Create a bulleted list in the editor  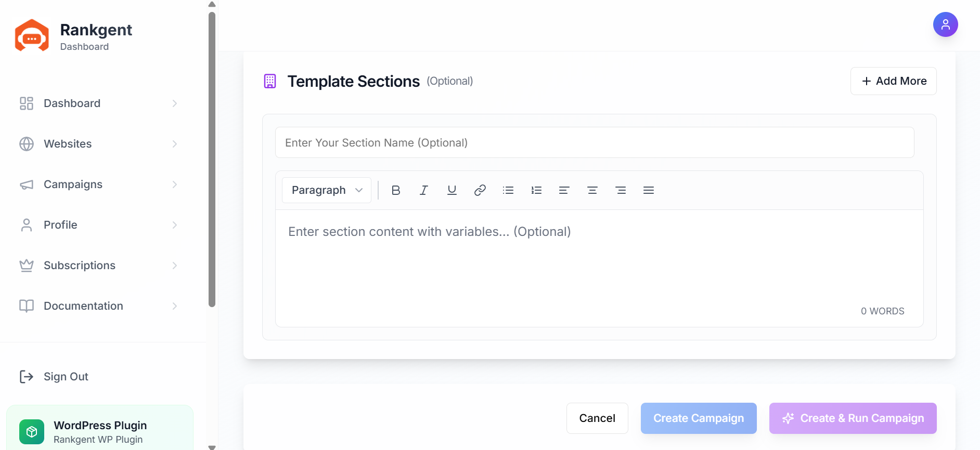508,190
